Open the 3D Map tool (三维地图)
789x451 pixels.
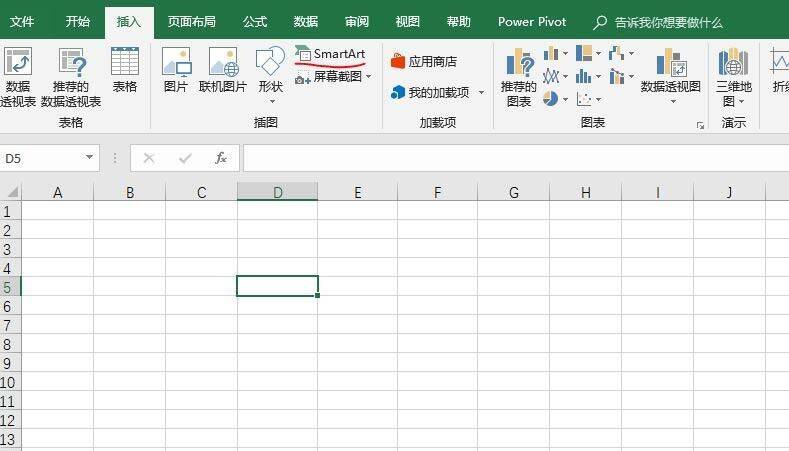point(733,77)
